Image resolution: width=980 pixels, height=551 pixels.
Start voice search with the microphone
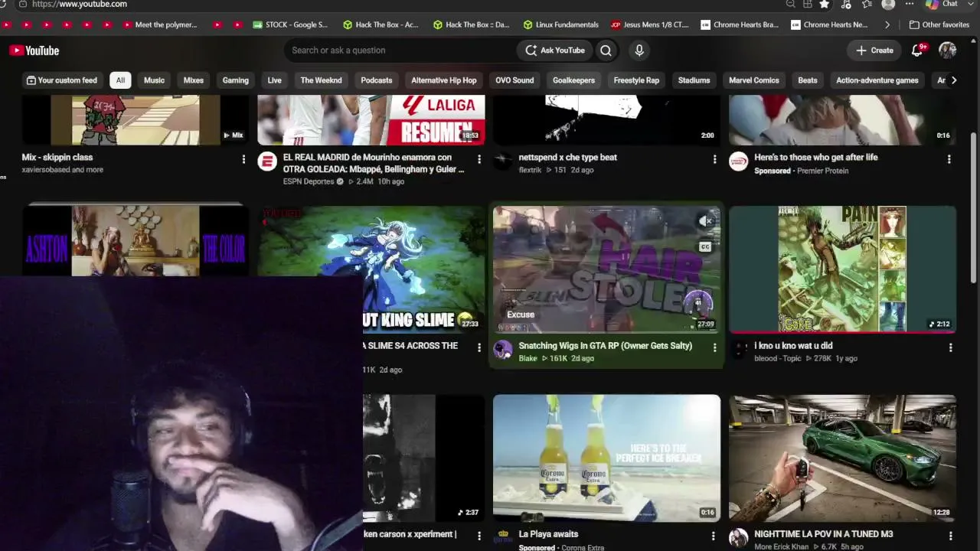pyautogui.click(x=639, y=51)
